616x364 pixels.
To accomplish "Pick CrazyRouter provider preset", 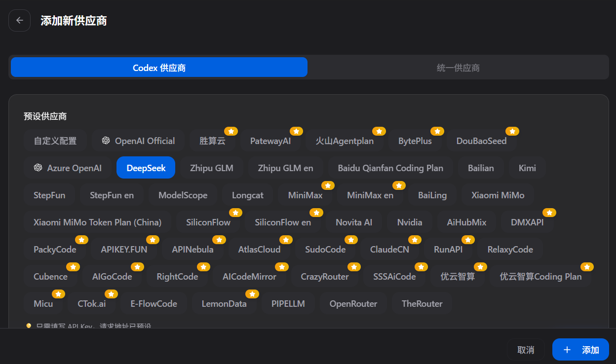I will pyautogui.click(x=325, y=276).
